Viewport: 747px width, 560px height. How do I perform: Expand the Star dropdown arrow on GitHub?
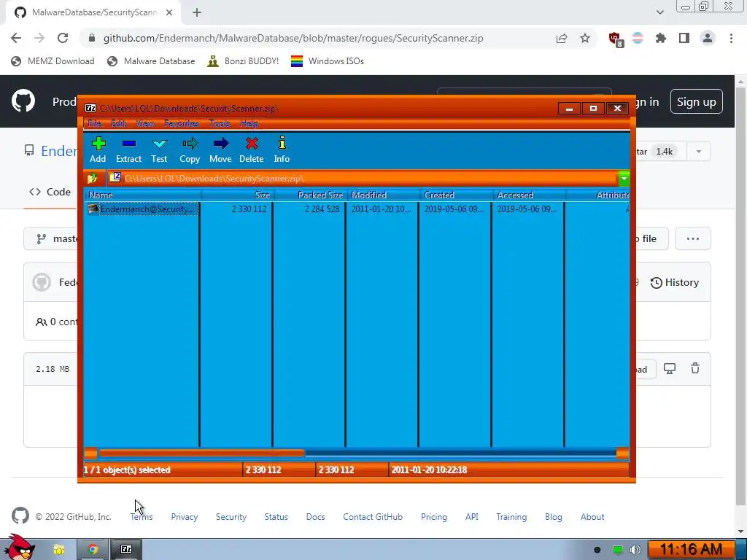pyautogui.click(x=699, y=152)
